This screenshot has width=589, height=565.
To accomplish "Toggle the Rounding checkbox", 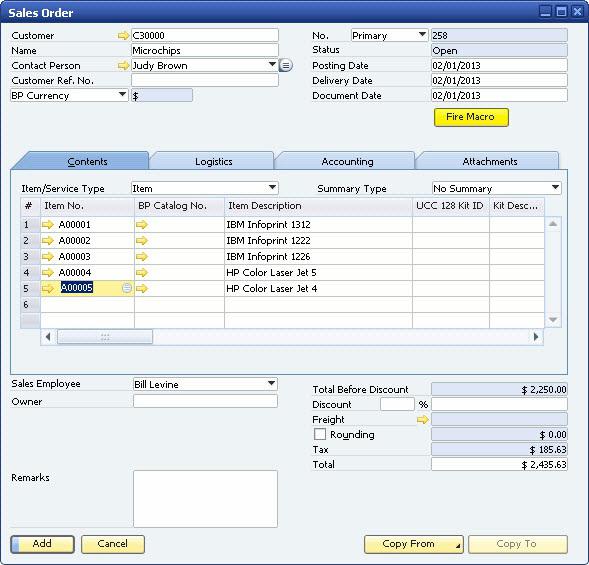I will pyautogui.click(x=320, y=434).
